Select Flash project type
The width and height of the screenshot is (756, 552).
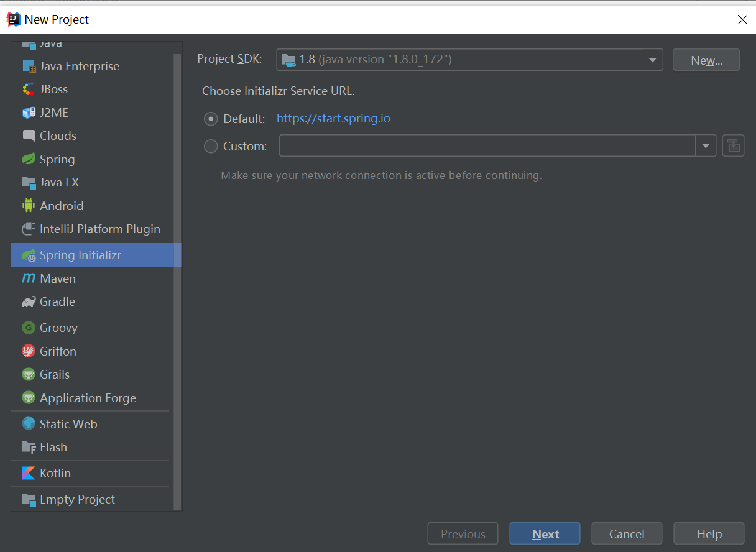(91, 447)
